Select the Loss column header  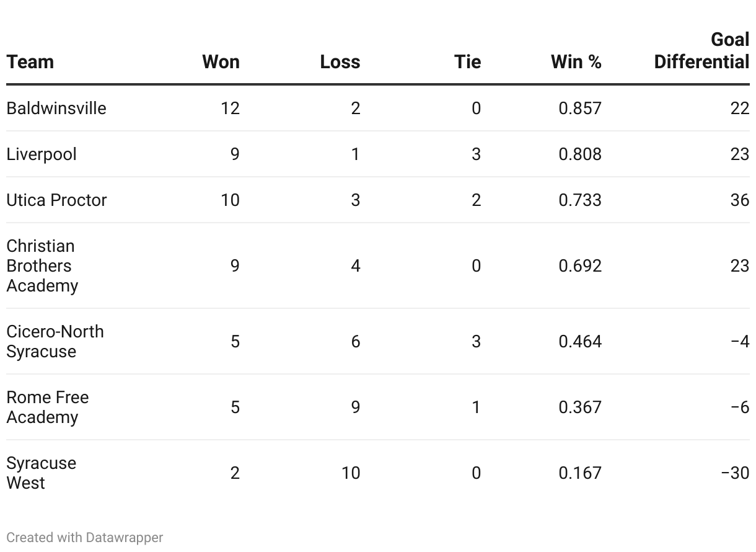pyautogui.click(x=340, y=62)
